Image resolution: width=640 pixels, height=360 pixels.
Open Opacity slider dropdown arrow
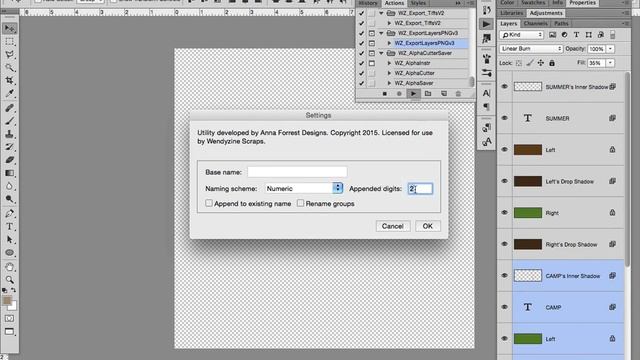click(610, 49)
